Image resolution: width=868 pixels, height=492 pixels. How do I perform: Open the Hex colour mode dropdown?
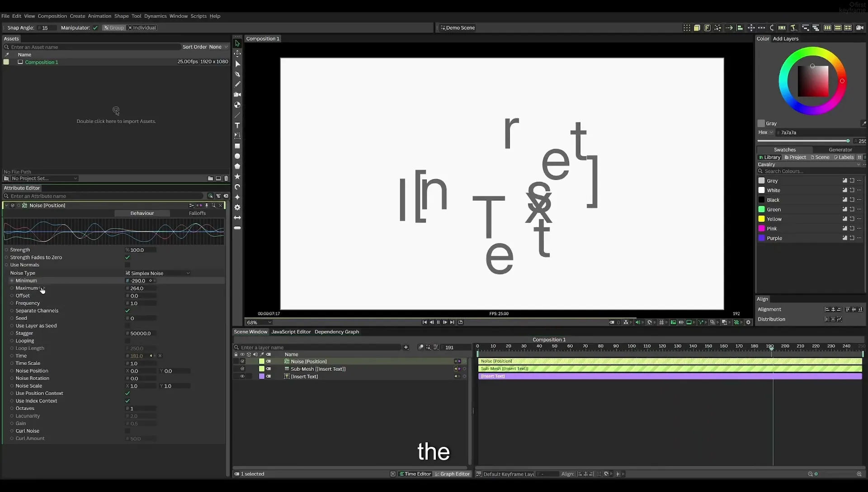pos(765,132)
